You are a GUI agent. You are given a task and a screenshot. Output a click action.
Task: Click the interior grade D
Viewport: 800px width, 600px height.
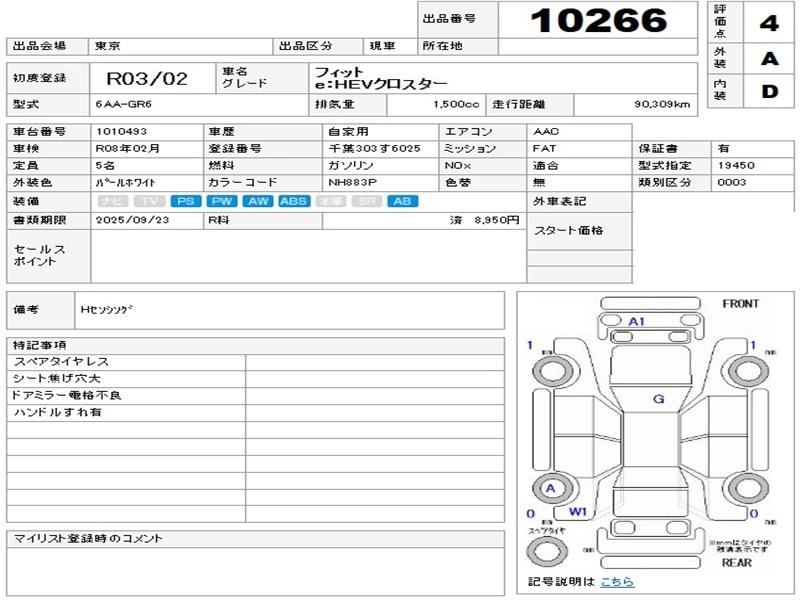pos(769,91)
